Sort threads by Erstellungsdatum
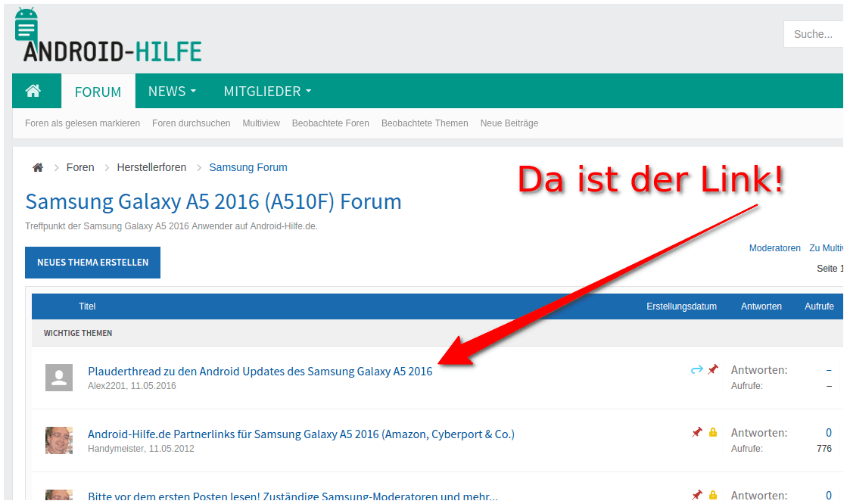 point(681,306)
